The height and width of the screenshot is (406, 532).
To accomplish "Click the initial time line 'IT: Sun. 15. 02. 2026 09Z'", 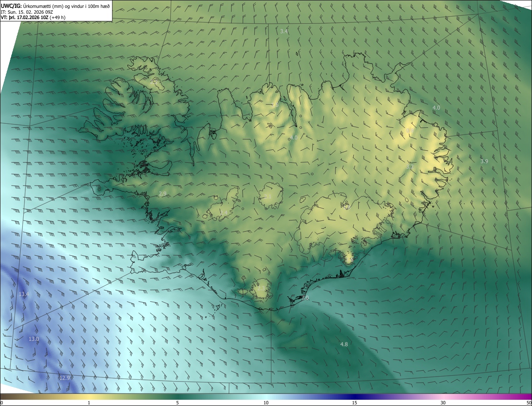I will [27, 12].
